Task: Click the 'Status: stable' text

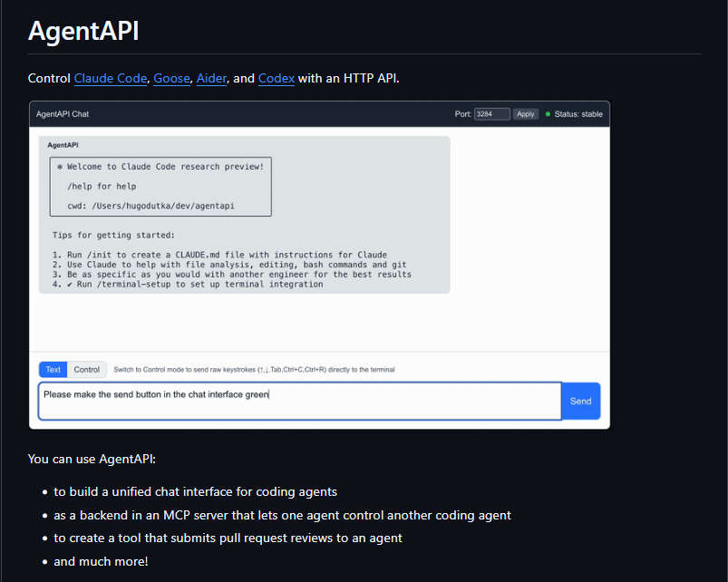Action: point(578,114)
